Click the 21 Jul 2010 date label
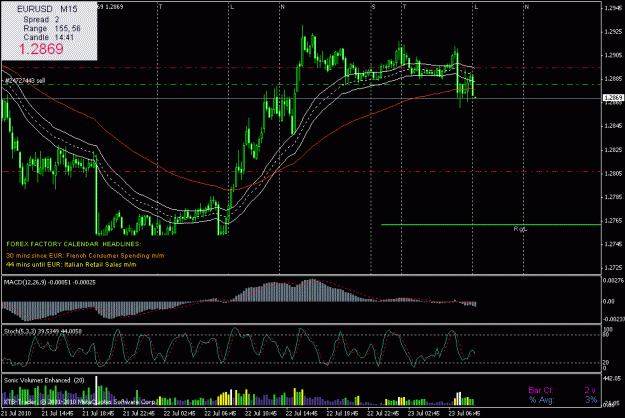 (x=16, y=413)
